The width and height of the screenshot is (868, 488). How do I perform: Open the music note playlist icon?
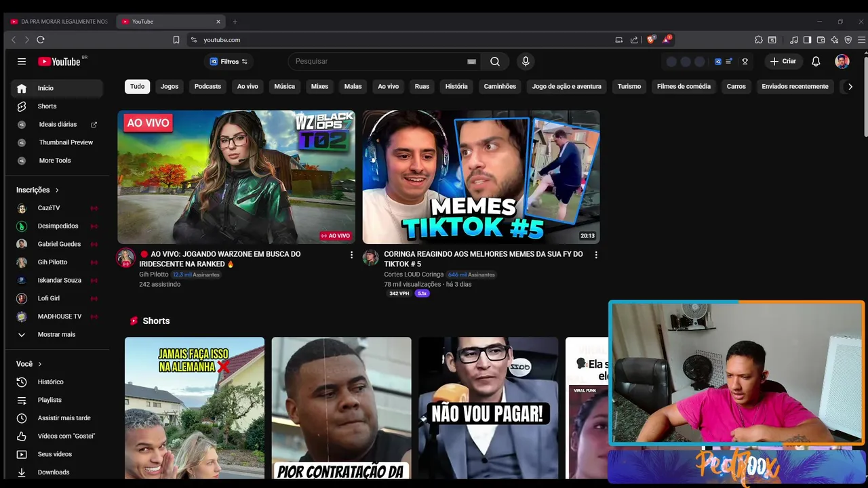pyautogui.click(x=794, y=40)
